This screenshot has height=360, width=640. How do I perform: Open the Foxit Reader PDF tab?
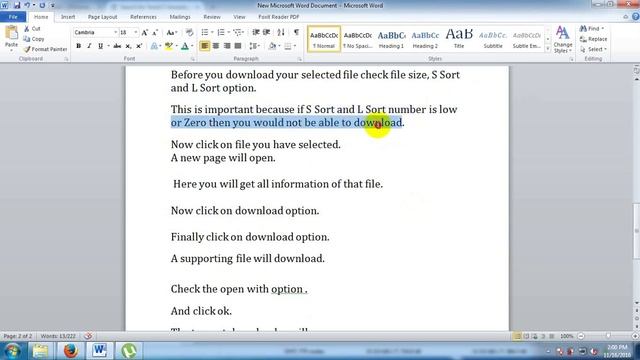(x=279, y=17)
